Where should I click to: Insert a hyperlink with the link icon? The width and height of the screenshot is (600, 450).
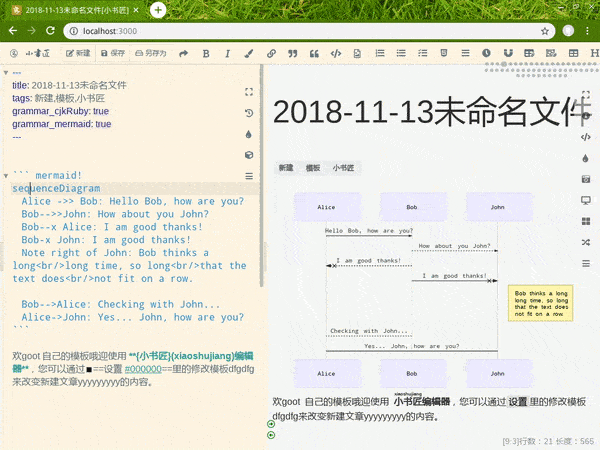[x=271, y=54]
